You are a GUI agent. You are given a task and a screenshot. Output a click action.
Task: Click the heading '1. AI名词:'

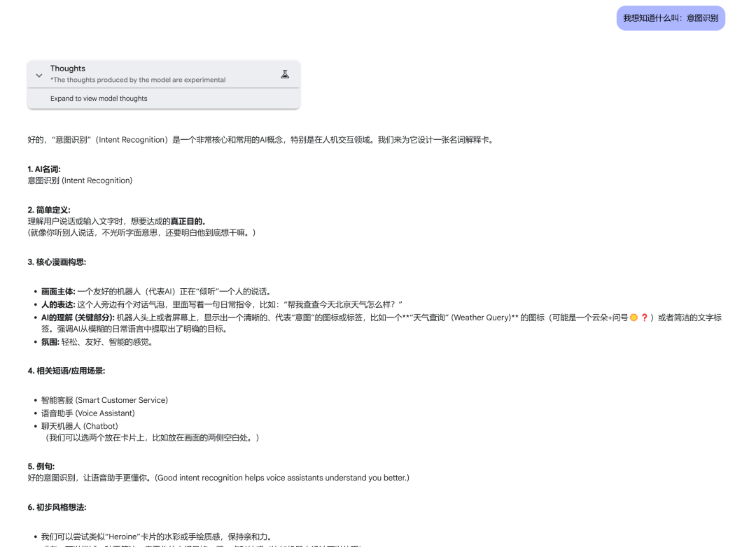click(x=44, y=169)
